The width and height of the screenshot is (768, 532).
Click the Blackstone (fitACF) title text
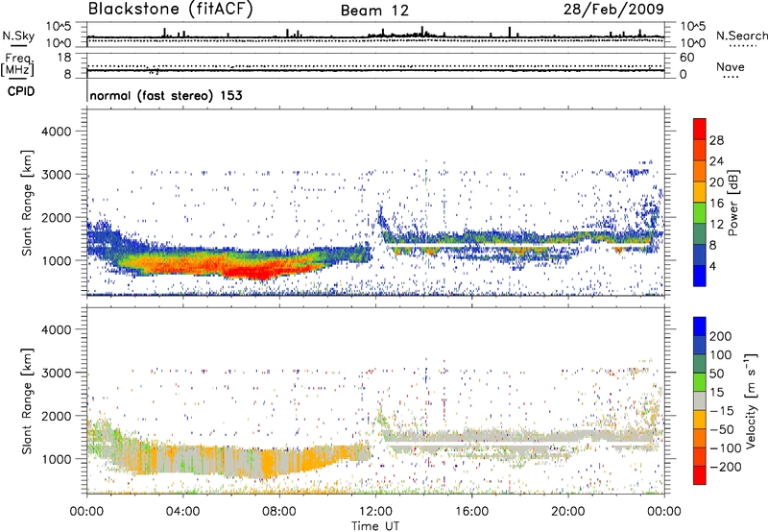click(170, 10)
